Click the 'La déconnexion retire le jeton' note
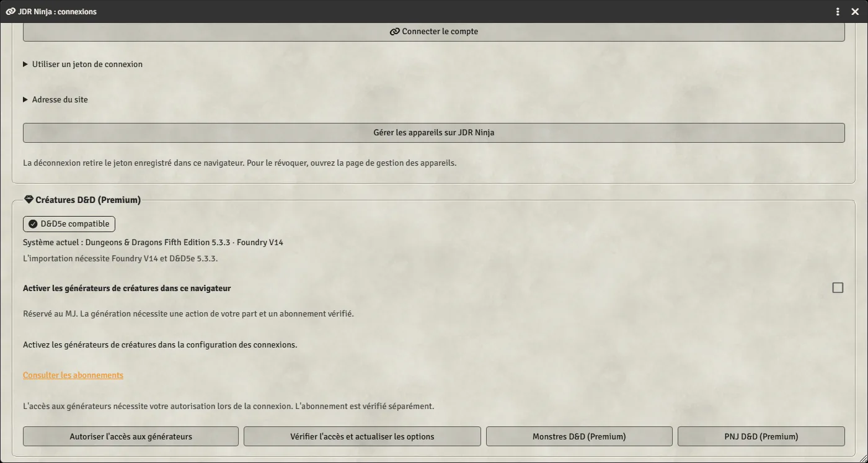This screenshot has width=868, height=463. [240, 163]
